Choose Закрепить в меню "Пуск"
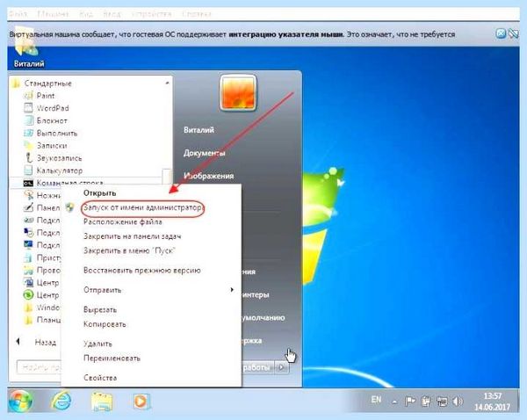Screen dimensions: 527x420 129,250
